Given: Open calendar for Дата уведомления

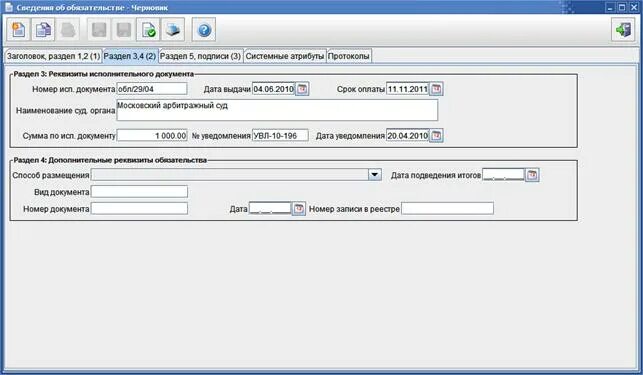Looking at the screenshot, I should [436, 135].
